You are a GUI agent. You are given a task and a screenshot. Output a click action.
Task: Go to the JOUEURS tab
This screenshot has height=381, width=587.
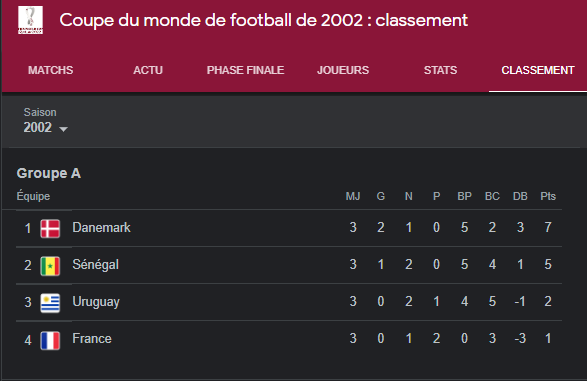tap(343, 70)
